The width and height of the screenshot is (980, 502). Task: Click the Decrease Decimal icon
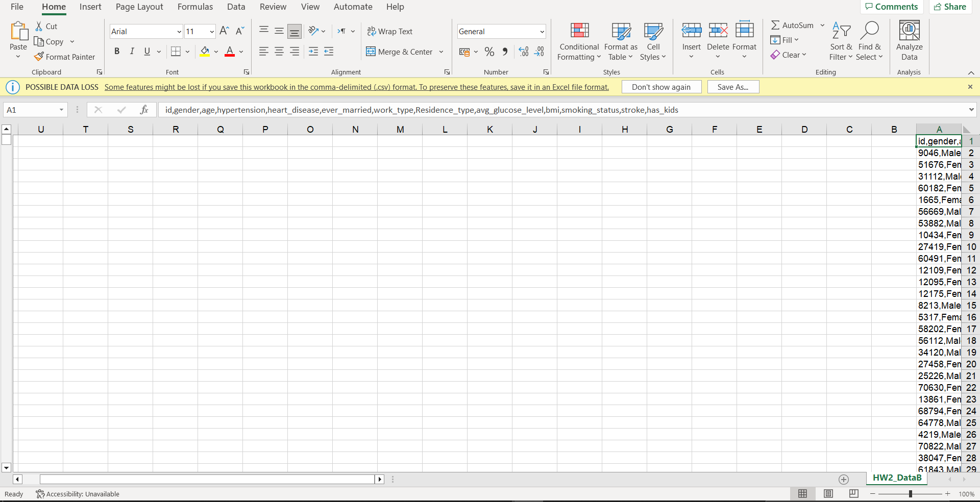coord(540,52)
